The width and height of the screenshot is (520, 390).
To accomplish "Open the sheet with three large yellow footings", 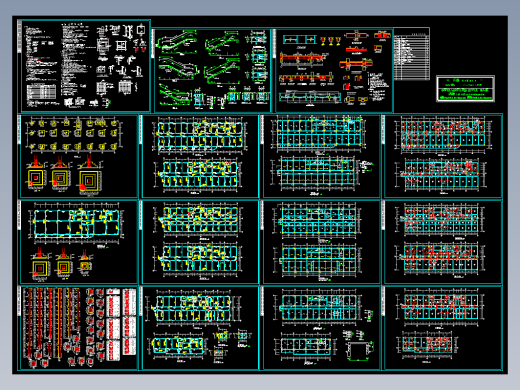I will 78,156.
